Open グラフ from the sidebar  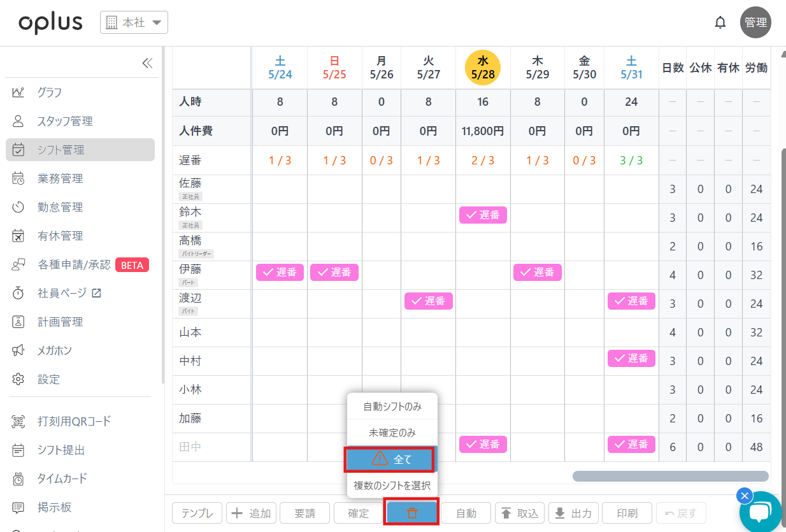(50, 92)
